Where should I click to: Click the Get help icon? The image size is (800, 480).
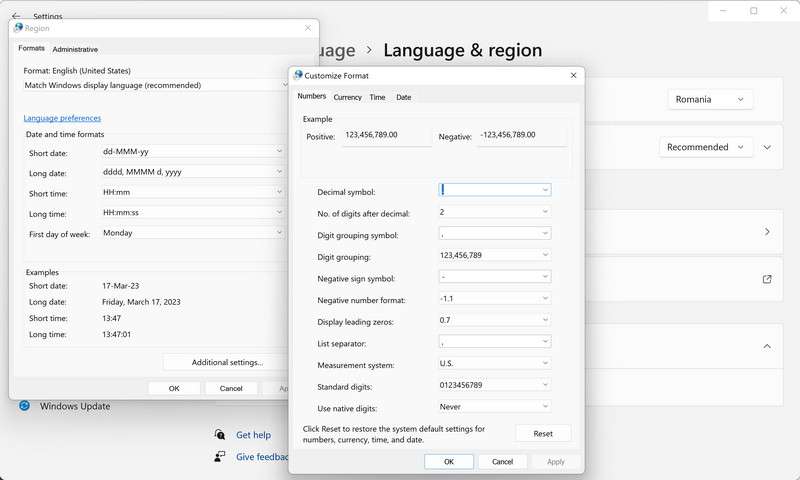[x=220, y=435]
